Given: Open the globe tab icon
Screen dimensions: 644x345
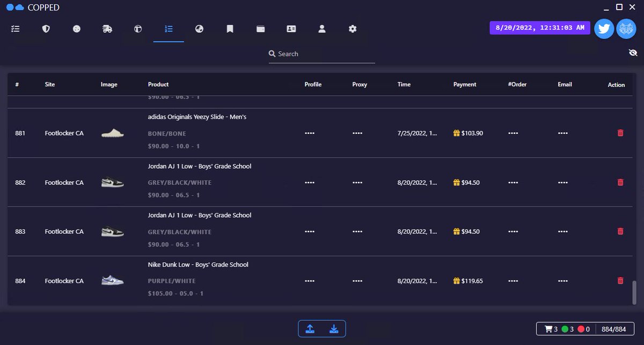Looking at the screenshot, I should point(199,29).
